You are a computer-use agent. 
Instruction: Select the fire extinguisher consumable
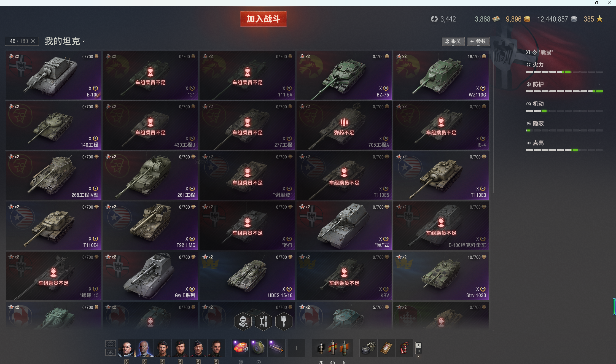[404, 348]
